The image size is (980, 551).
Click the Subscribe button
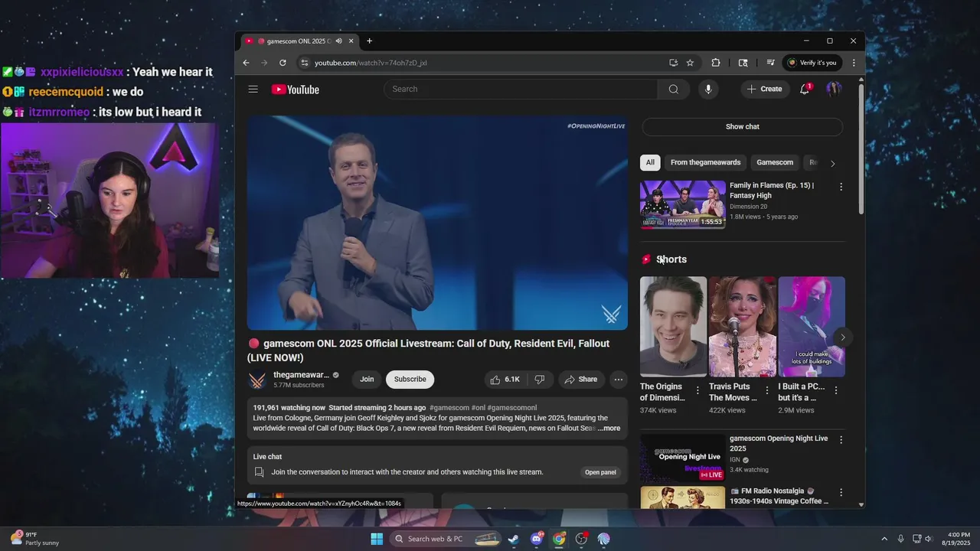tap(410, 380)
